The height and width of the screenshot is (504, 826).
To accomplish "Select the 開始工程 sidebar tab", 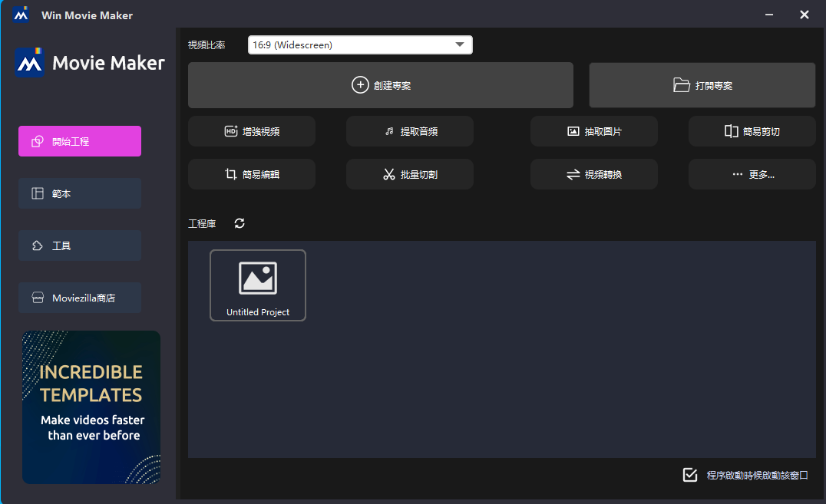I will tap(80, 141).
